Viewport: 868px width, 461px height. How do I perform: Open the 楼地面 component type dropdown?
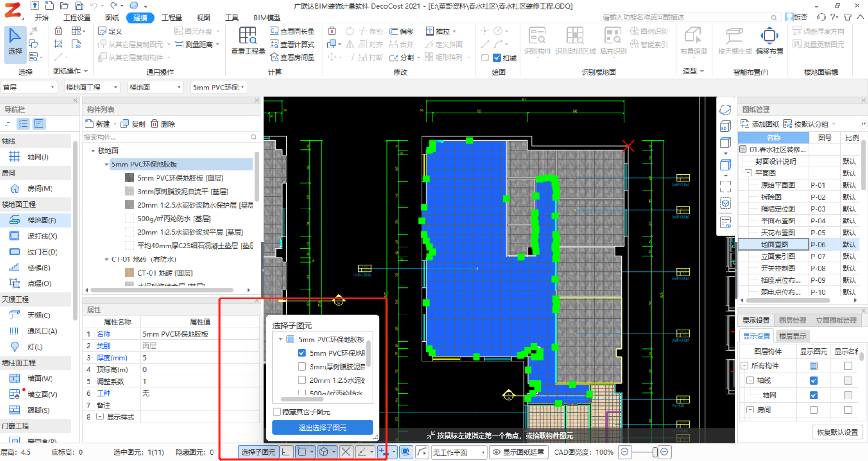click(x=156, y=87)
